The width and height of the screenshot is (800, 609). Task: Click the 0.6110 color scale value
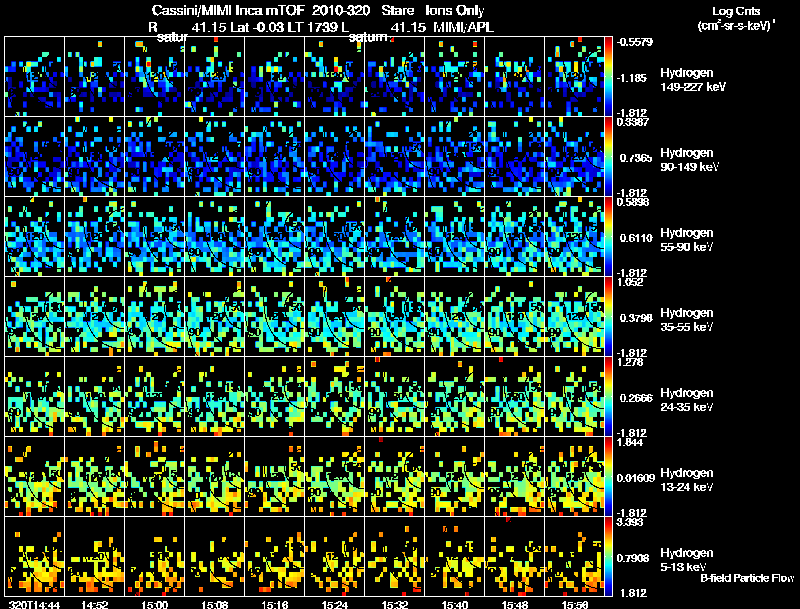tap(636, 238)
